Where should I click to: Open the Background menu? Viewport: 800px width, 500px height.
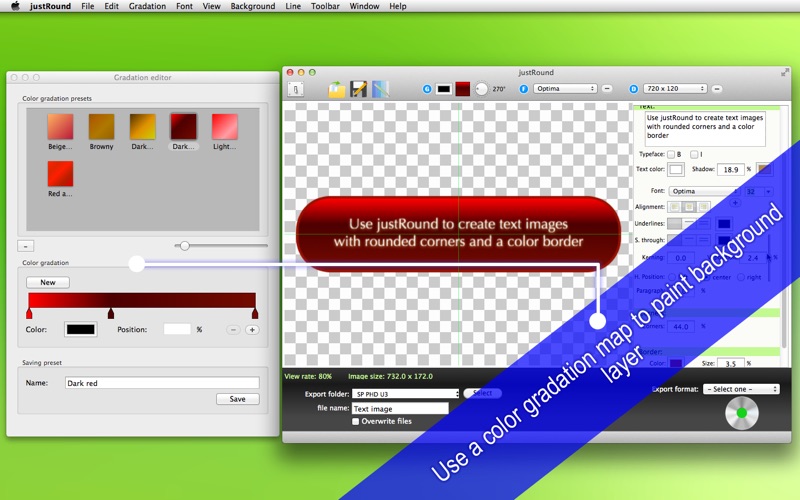(253, 6)
